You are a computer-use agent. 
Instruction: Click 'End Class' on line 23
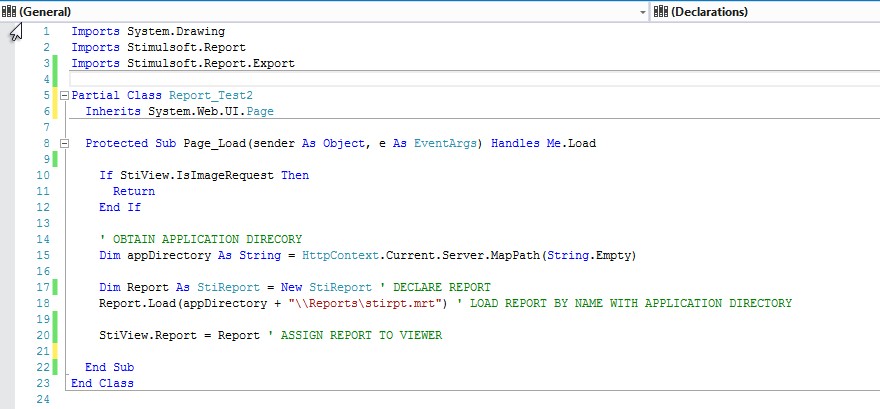click(102, 384)
